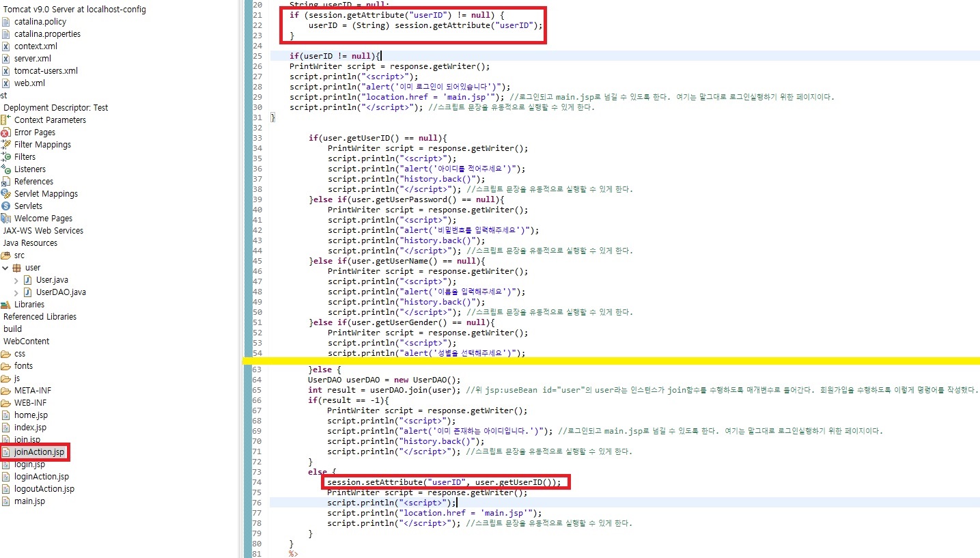Select Deployment Descriptor: Test node
This screenshot has height=558, width=980.
point(55,108)
